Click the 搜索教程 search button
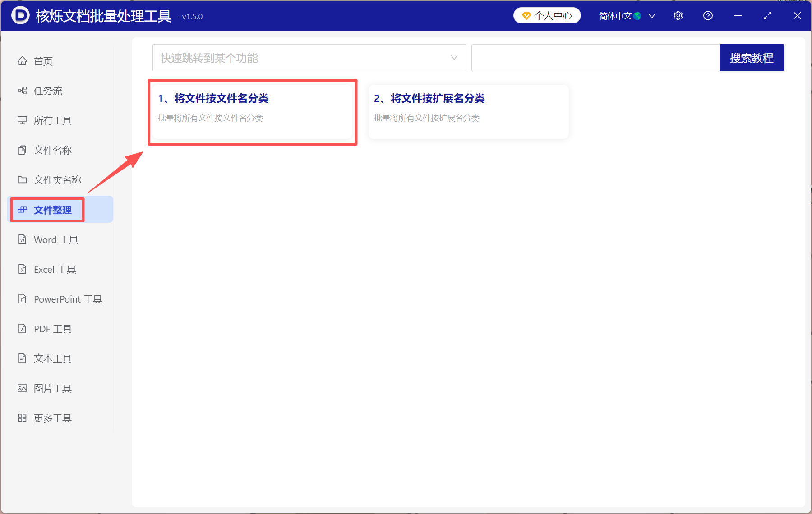 pyautogui.click(x=752, y=58)
